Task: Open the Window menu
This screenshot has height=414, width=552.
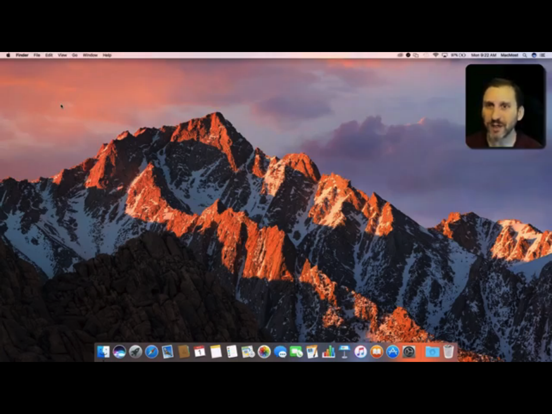Action: pos(90,55)
